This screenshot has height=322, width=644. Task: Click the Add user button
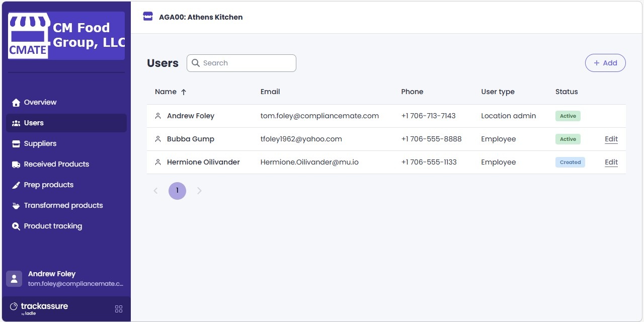pos(605,63)
